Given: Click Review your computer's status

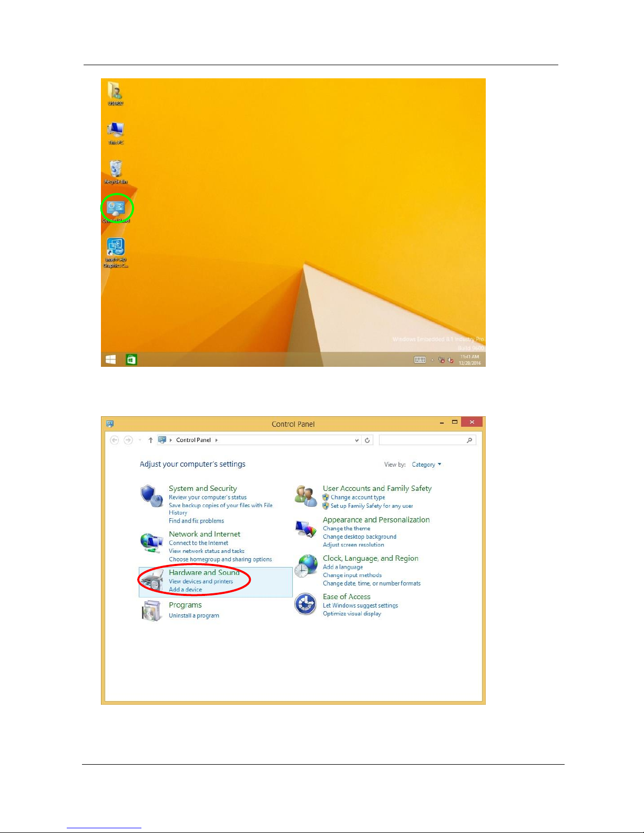Looking at the screenshot, I should point(208,497).
